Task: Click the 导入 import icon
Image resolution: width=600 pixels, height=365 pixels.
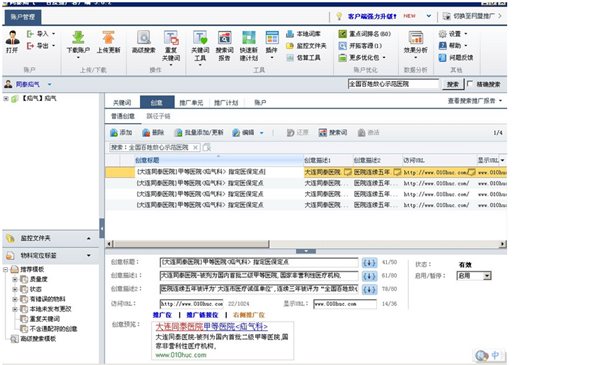Action: coord(30,34)
